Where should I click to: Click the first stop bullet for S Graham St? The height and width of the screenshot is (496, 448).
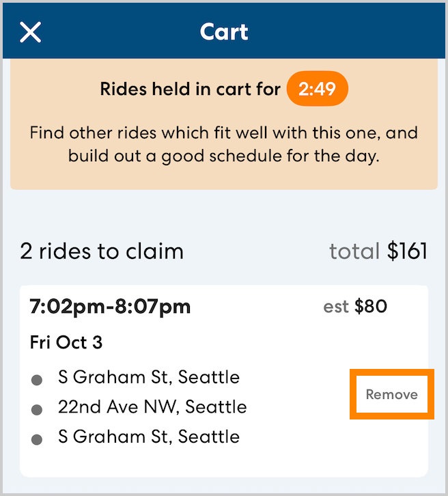pos(38,379)
